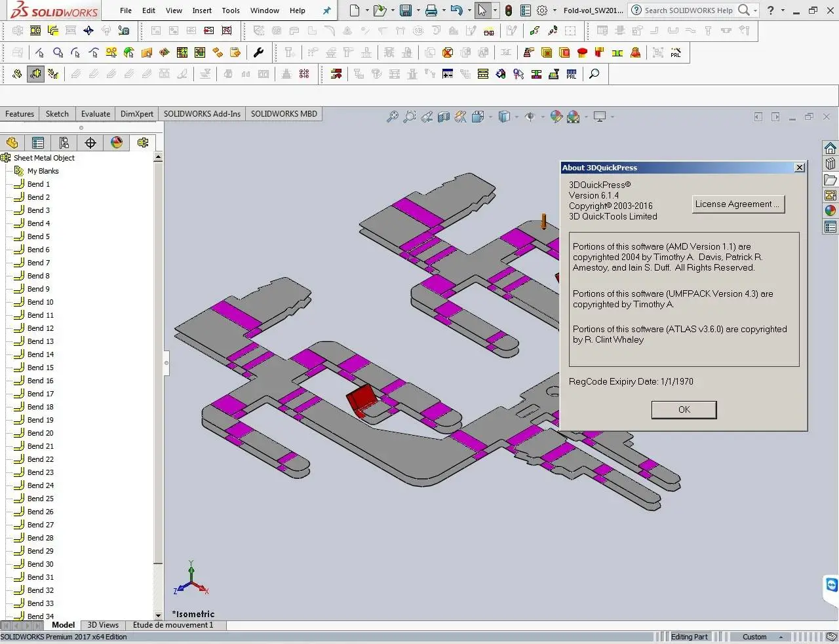This screenshot has width=839, height=644.
Task: Close the About 3DQuickPress dialog
Action: coord(799,168)
